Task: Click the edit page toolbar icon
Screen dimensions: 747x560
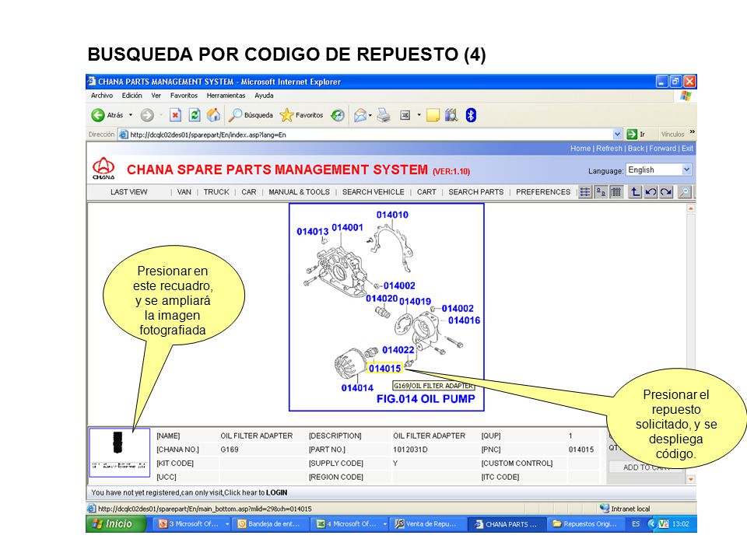Action: pos(405,115)
